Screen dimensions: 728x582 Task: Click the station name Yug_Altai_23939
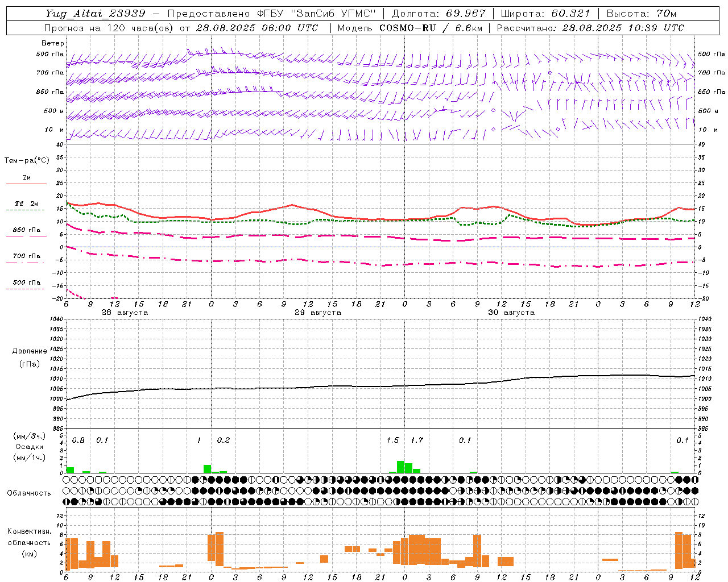tap(96, 14)
